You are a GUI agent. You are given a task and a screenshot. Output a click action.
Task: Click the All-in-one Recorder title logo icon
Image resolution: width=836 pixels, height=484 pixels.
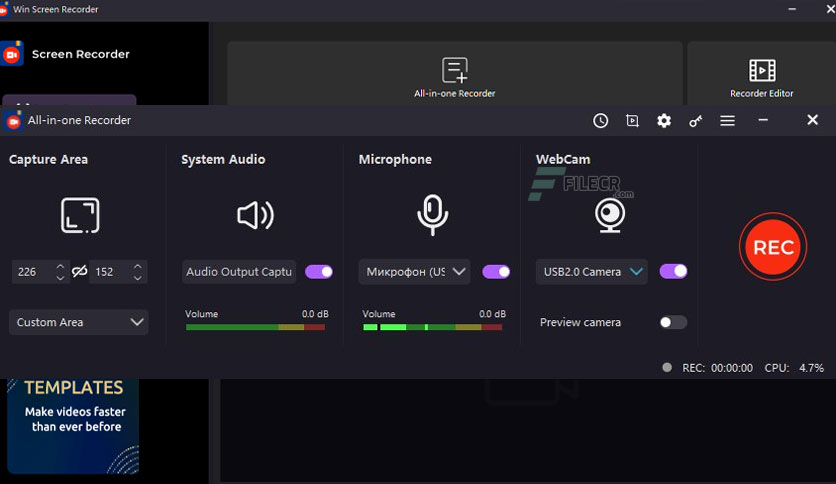(13, 120)
